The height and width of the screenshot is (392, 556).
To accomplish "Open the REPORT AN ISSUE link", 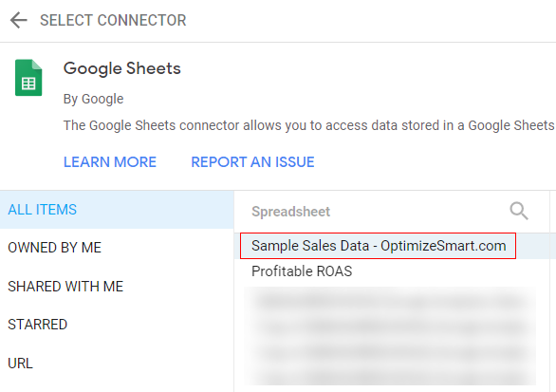I will [x=252, y=162].
